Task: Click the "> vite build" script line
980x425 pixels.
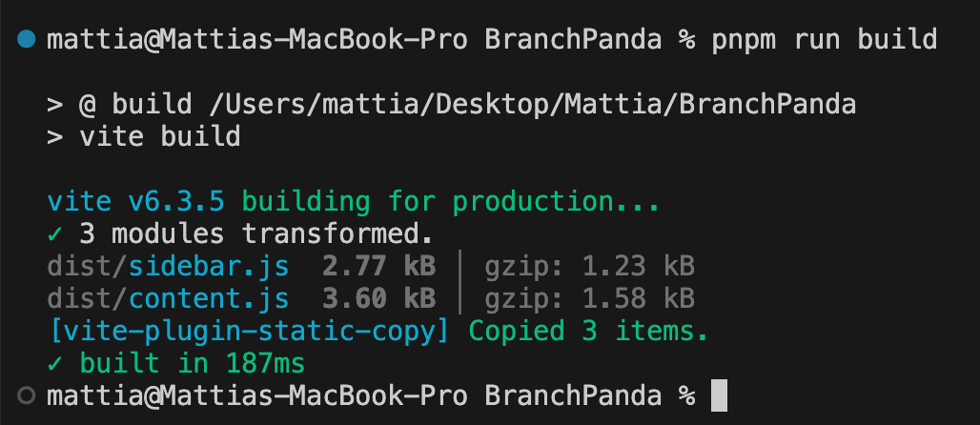Action: coord(143,137)
